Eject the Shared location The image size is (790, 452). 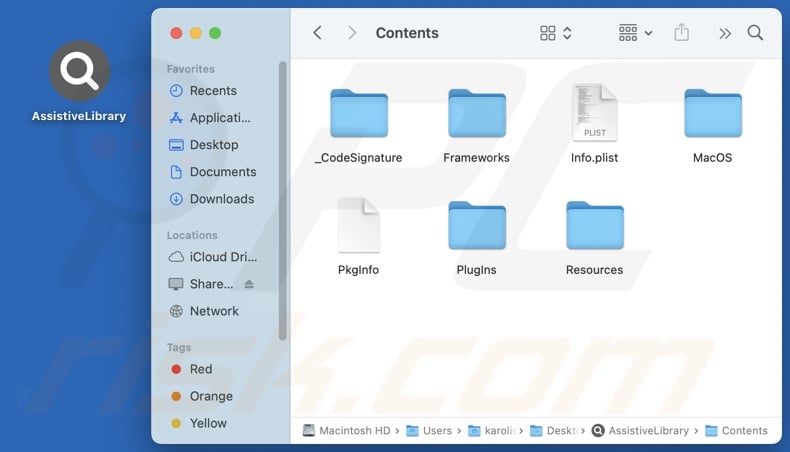(x=249, y=284)
